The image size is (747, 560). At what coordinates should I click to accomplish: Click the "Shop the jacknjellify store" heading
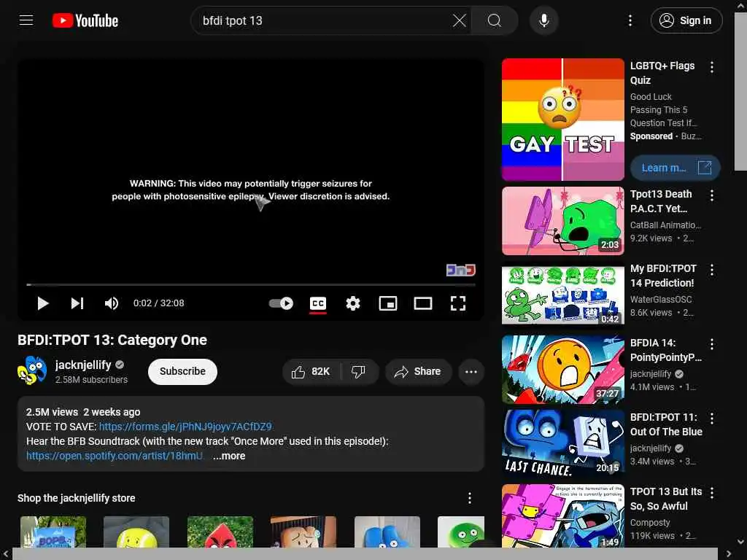(76, 498)
